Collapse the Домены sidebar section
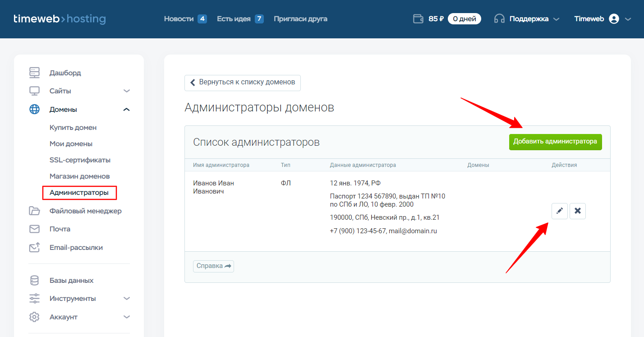 click(x=127, y=110)
